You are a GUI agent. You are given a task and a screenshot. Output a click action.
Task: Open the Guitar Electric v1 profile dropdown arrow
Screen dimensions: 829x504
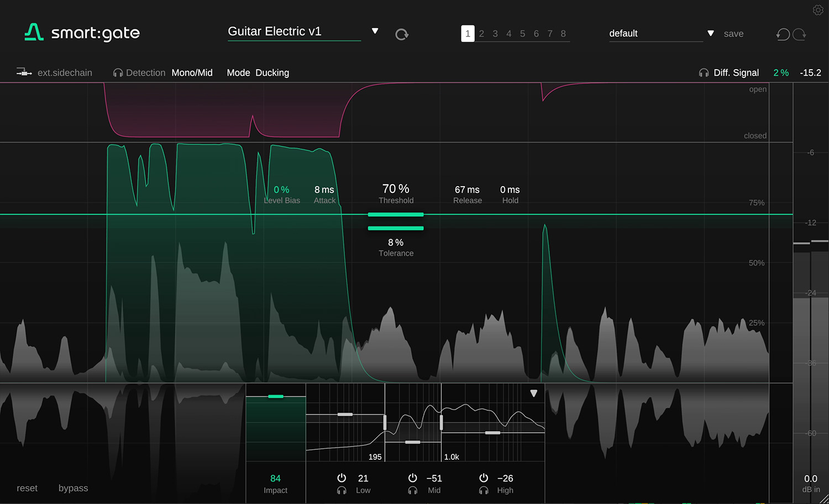point(375,31)
